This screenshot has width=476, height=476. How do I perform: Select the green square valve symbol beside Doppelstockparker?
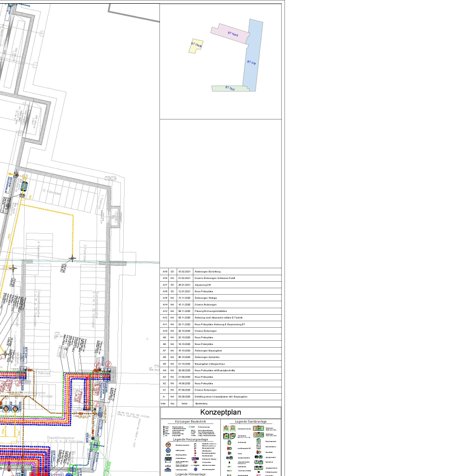[x=95, y=445]
